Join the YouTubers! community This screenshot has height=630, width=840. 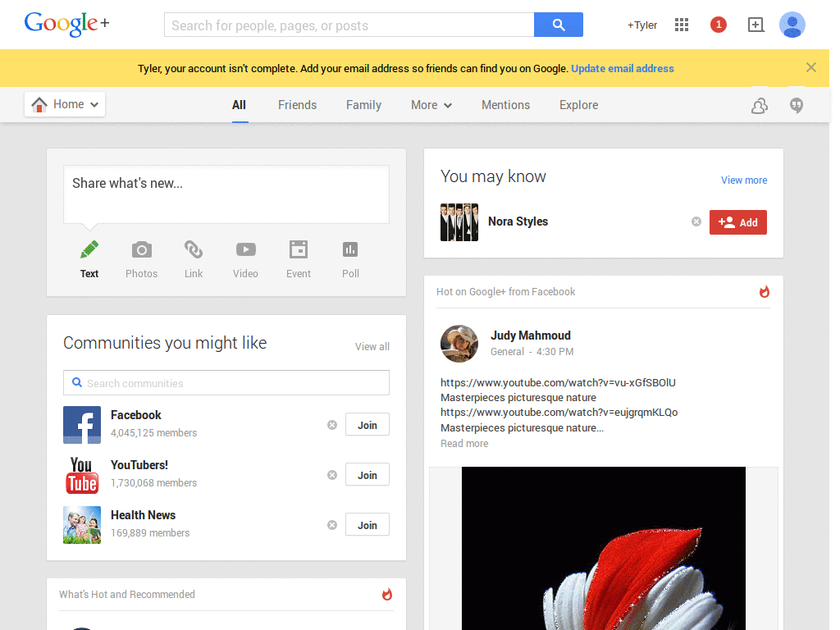(367, 475)
